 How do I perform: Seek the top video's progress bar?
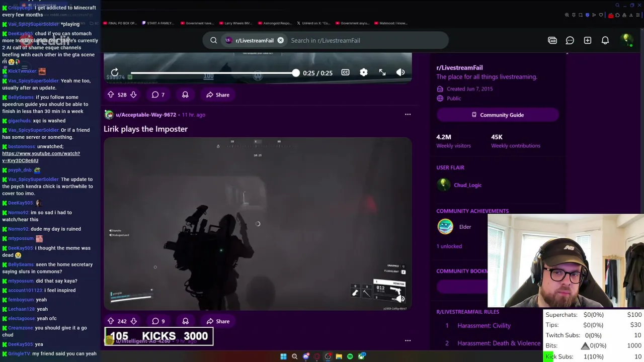pyautogui.click(x=213, y=73)
